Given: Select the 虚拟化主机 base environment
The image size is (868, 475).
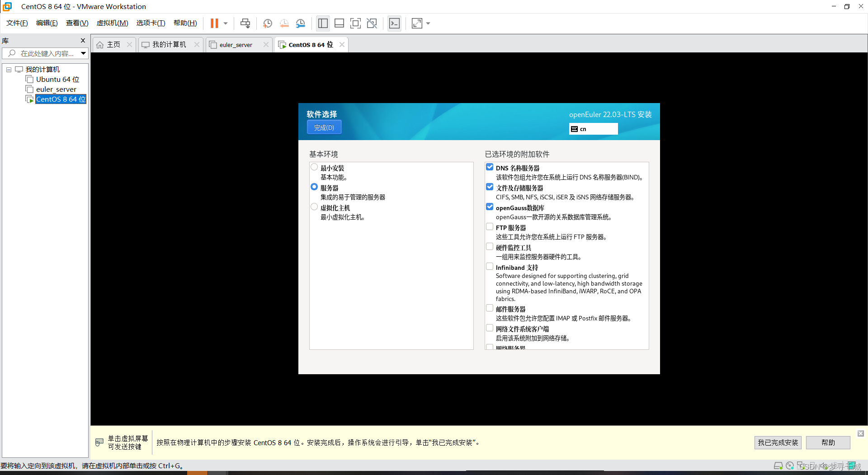Looking at the screenshot, I should 314,207.
